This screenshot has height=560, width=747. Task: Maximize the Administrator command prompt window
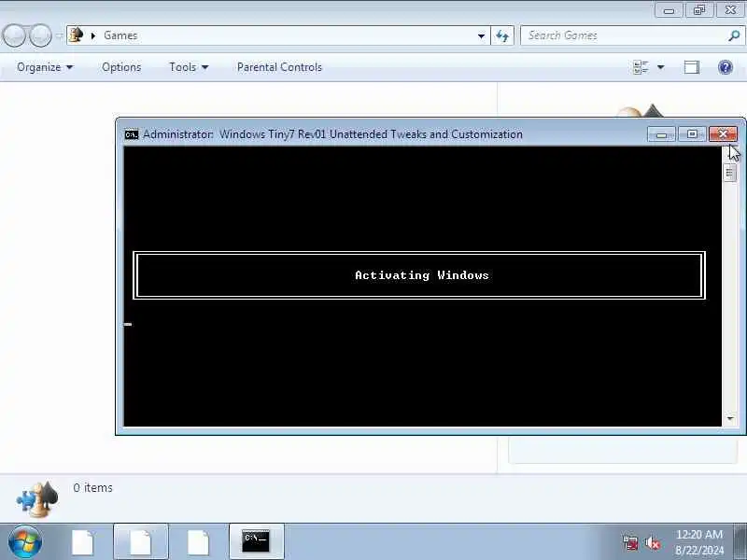click(692, 133)
